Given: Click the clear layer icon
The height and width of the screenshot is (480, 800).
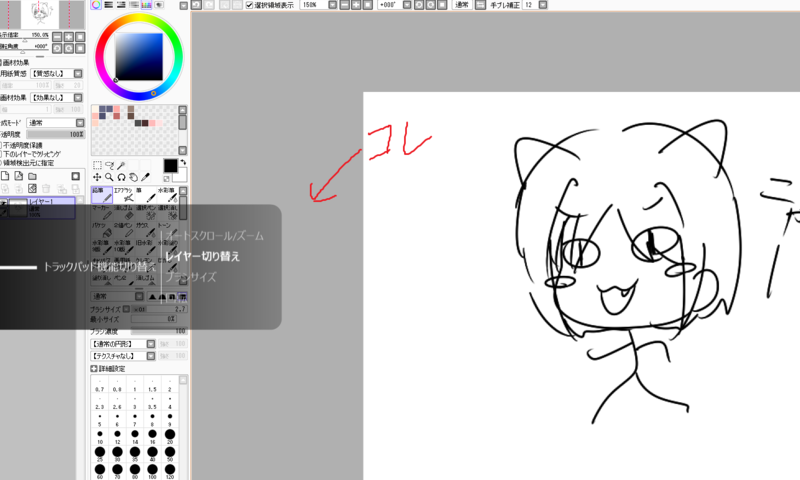Looking at the screenshot, I should [x=32, y=189].
